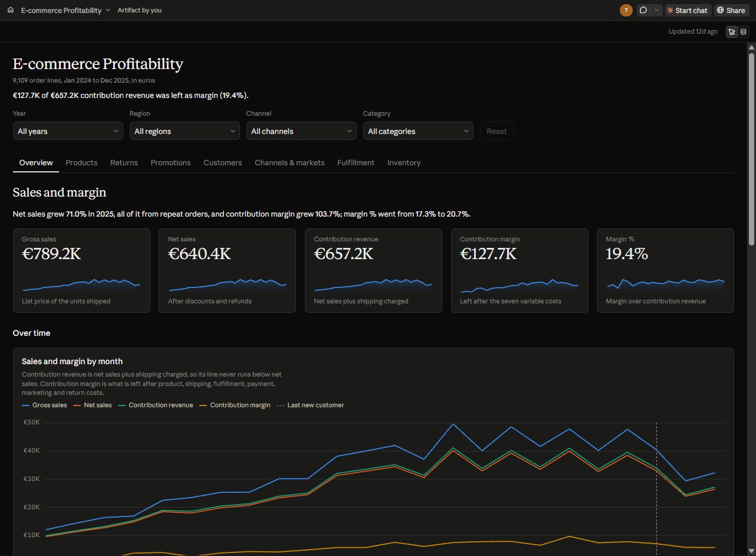Viewport: 756px width, 556px height.
Task: Toggle the Net sales legend entry
Action: [92, 405]
